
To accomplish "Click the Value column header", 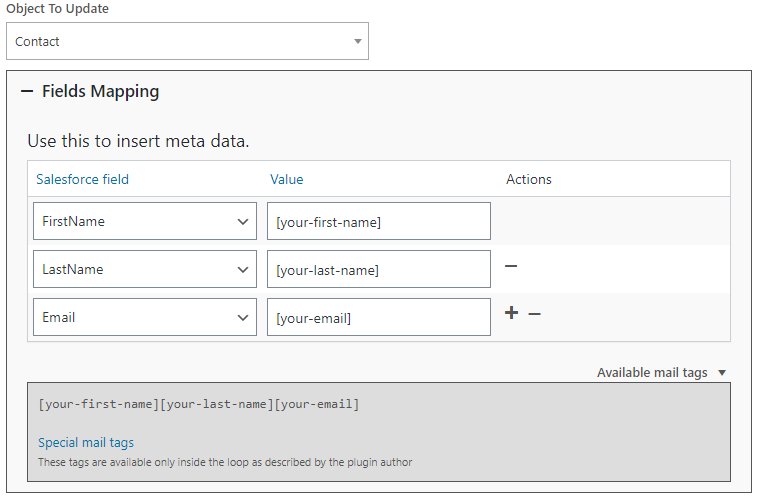I will pyautogui.click(x=287, y=180).
